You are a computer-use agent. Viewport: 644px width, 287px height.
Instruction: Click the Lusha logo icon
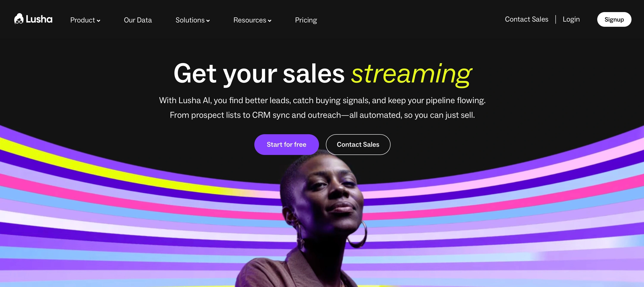(x=19, y=19)
